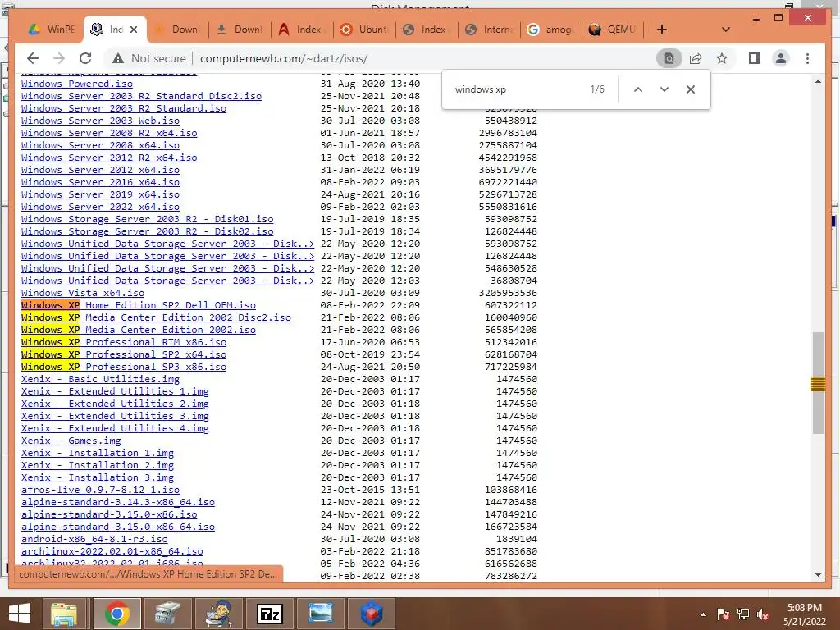Click Xenix - Basic Utilities.img link
The width and height of the screenshot is (840, 630).
click(x=100, y=379)
